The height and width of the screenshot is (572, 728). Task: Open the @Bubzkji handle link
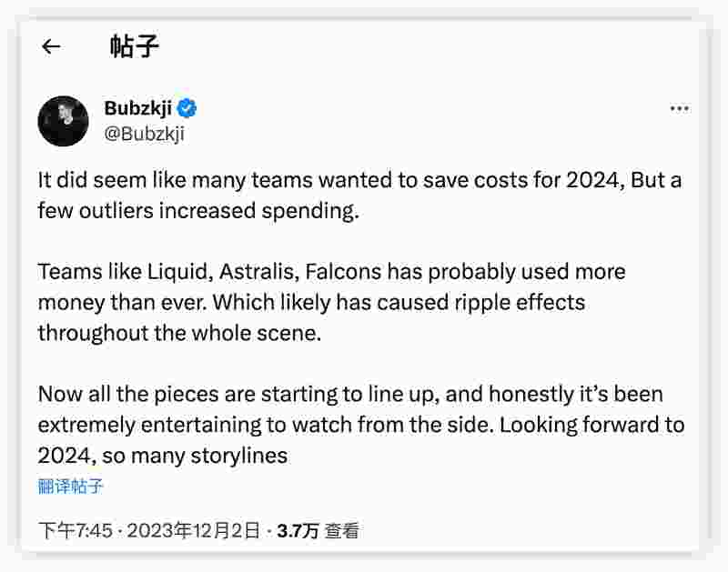[145, 134]
